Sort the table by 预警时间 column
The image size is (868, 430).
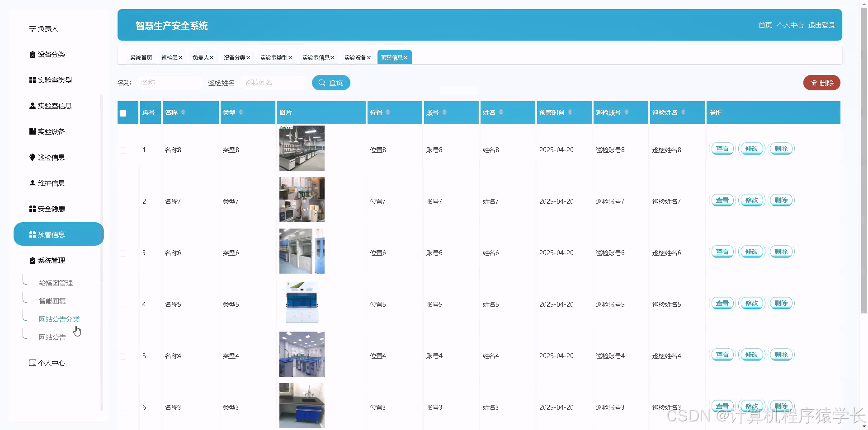click(x=570, y=112)
